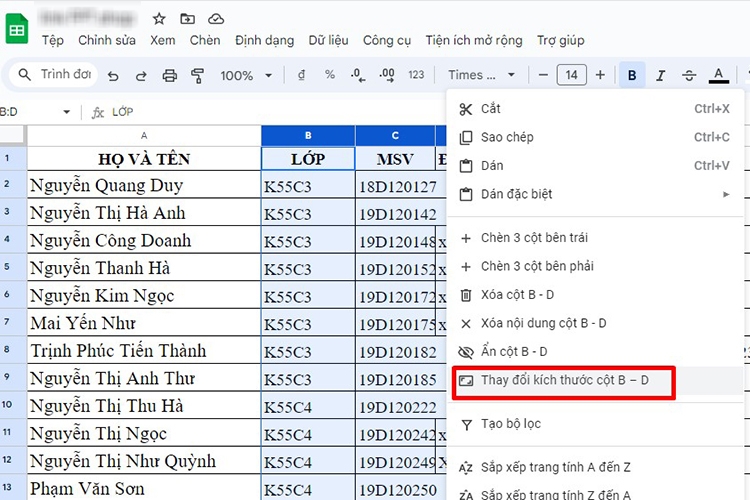Open the Times font family dropdown

click(481, 75)
